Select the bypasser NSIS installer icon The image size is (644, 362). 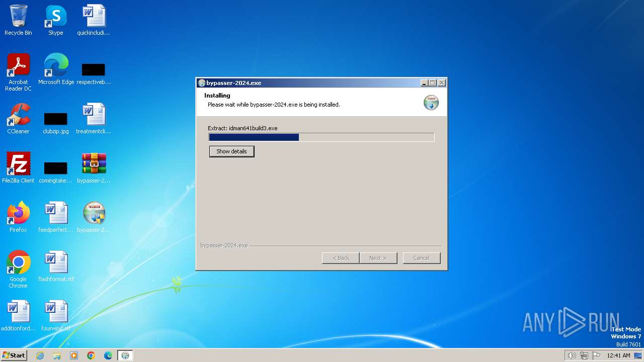tap(94, 217)
